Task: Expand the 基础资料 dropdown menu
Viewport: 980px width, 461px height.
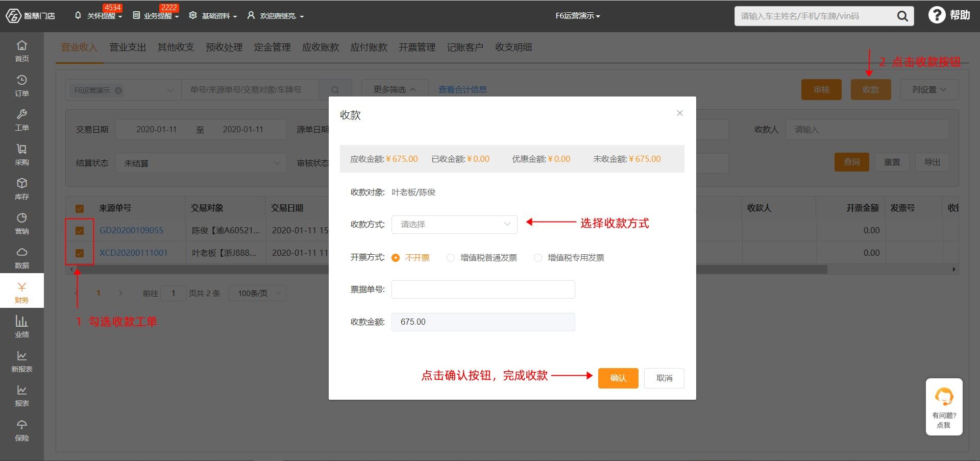Action: [x=213, y=16]
